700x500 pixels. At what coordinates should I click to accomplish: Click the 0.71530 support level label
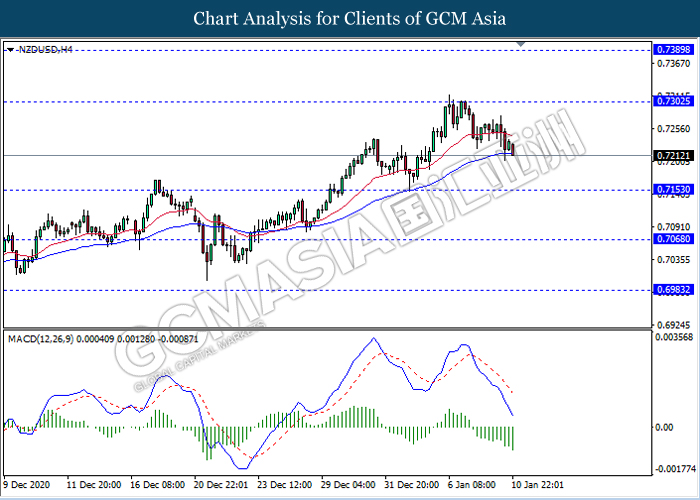(x=673, y=190)
